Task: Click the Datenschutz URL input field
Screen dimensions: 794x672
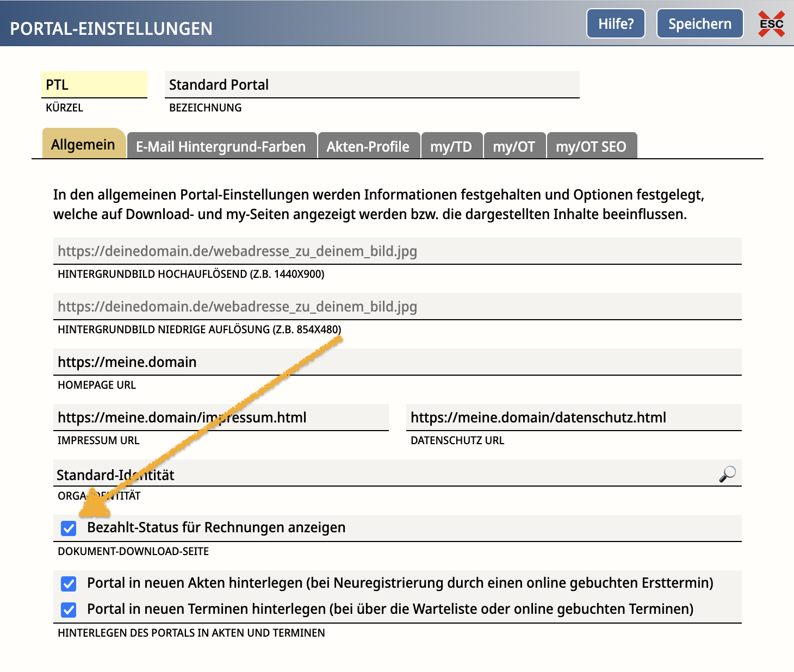Action: click(x=573, y=418)
